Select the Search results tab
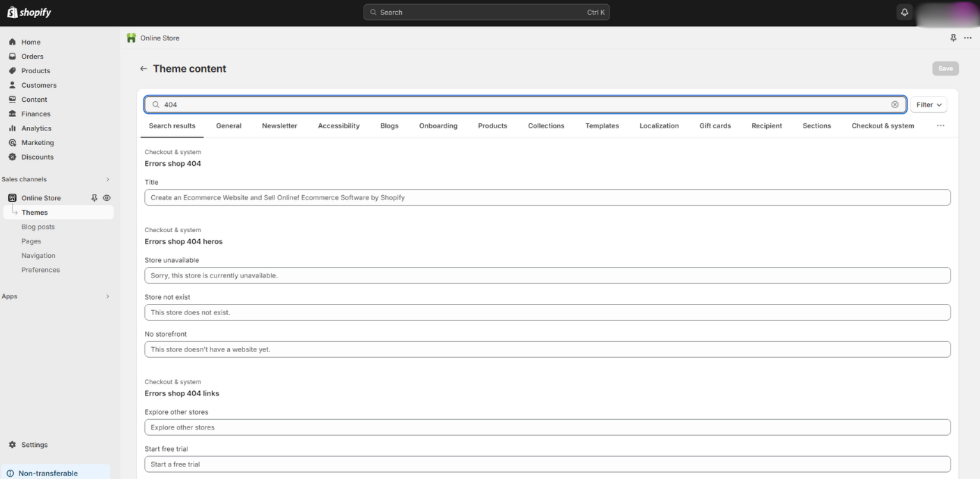The height and width of the screenshot is (479, 980). click(x=172, y=126)
